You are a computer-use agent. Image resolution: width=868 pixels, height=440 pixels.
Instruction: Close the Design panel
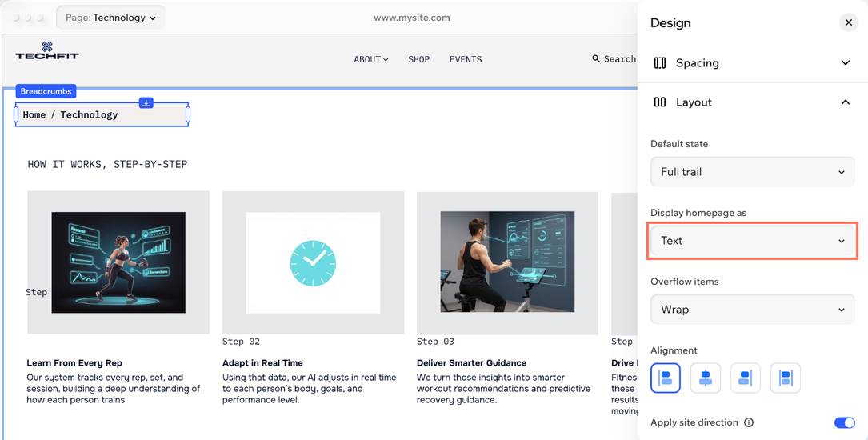click(x=848, y=22)
